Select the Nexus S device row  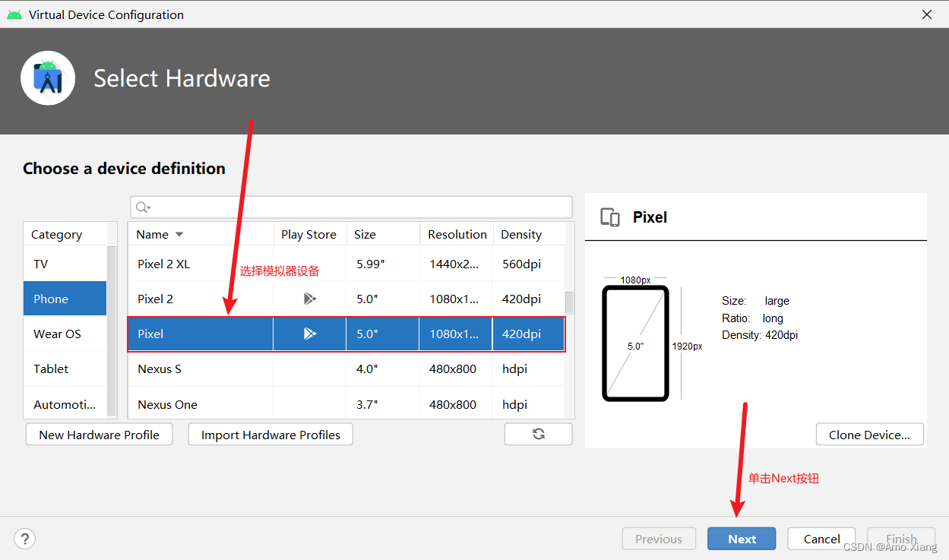pyautogui.click(x=346, y=369)
